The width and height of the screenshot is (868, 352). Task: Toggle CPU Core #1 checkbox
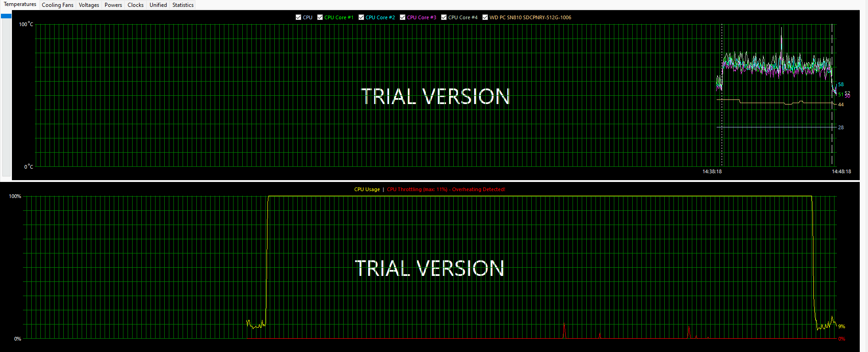pyautogui.click(x=320, y=17)
